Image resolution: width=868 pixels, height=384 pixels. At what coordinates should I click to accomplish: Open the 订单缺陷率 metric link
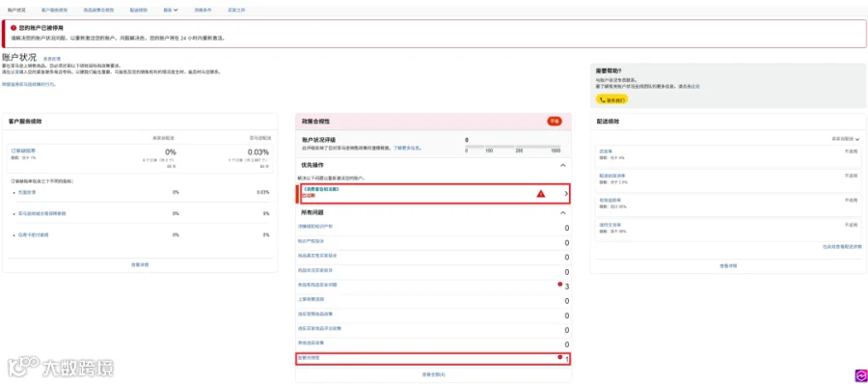pyautogui.click(x=23, y=151)
